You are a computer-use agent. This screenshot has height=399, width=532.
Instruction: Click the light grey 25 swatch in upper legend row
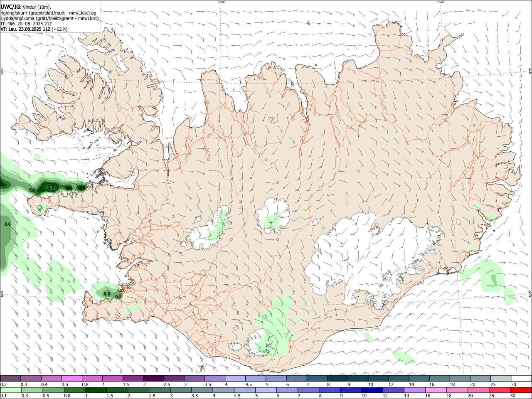(501, 379)
